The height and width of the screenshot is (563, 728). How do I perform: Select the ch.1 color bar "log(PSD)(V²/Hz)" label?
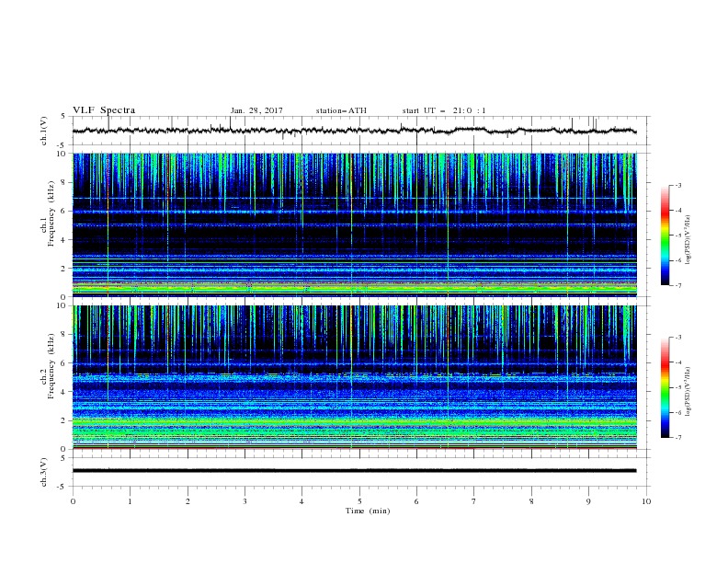coord(688,240)
